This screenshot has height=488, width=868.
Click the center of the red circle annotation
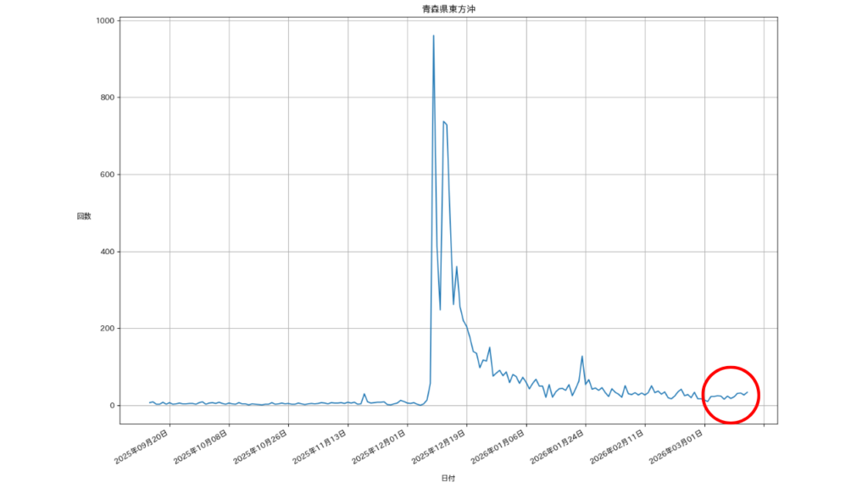730,395
